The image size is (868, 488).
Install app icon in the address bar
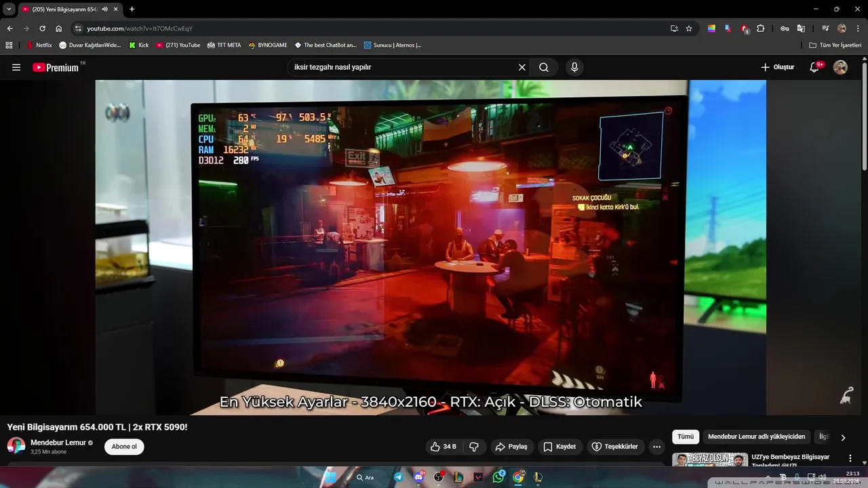[x=674, y=28]
